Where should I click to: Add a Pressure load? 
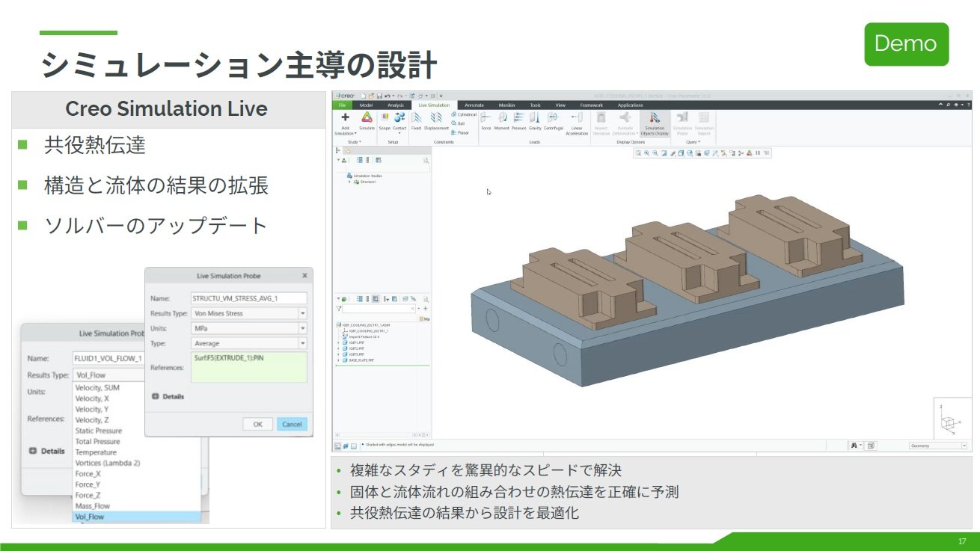tap(518, 121)
